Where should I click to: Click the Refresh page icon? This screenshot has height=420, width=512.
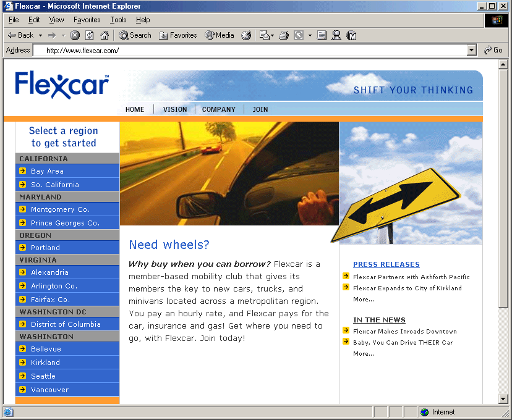tap(90, 35)
